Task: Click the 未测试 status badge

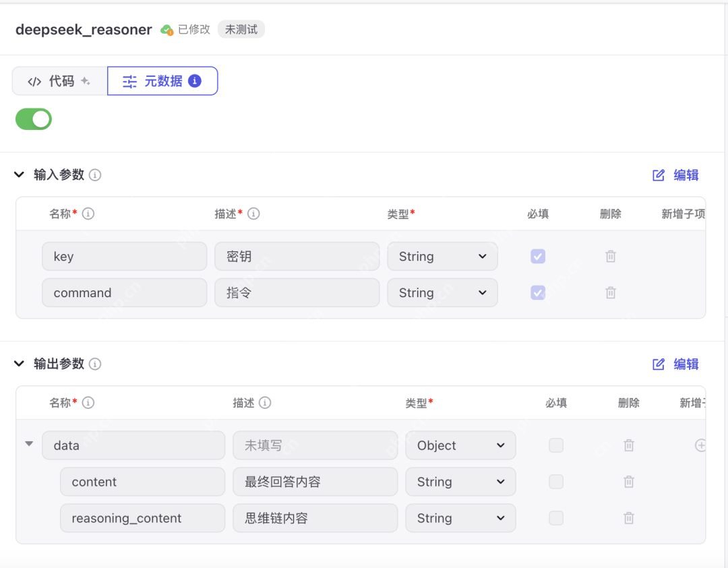Action: [x=241, y=30]
